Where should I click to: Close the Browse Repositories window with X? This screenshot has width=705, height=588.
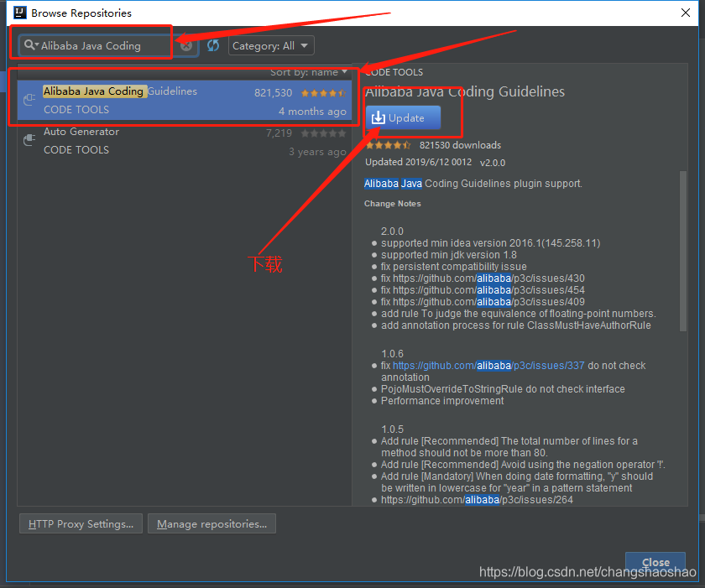685,13
